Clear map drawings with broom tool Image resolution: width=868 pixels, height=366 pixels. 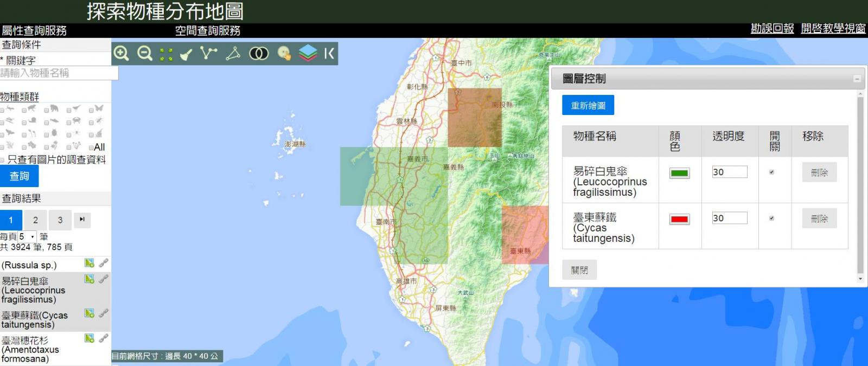pyautogui.click(x=186, y=54)
